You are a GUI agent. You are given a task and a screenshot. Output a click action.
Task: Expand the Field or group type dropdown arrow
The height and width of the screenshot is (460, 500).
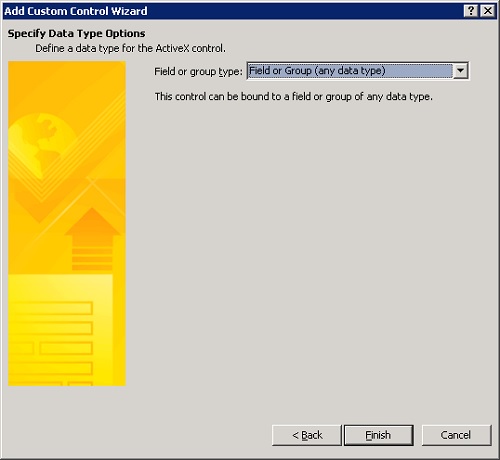pos(461,71)
